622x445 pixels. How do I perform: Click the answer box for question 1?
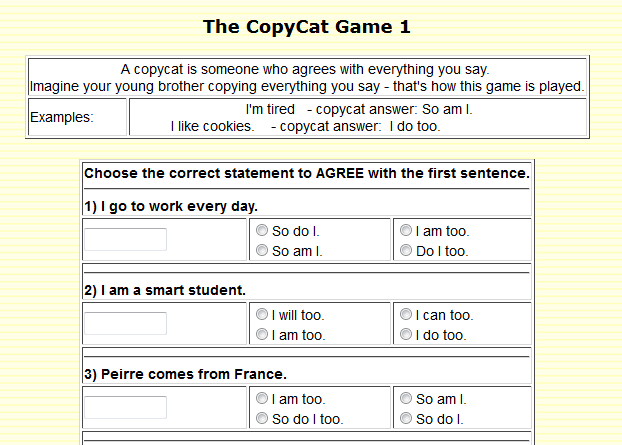coord(125,239)
